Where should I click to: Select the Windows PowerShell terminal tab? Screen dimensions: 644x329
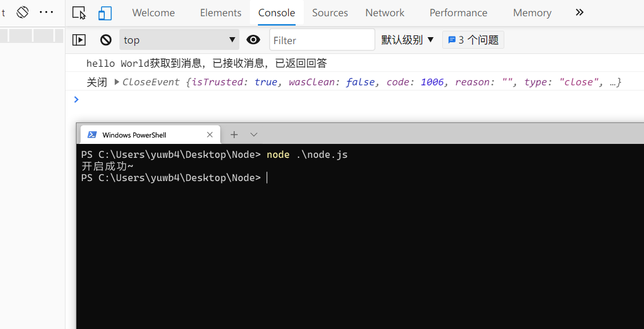click(150, 135)
